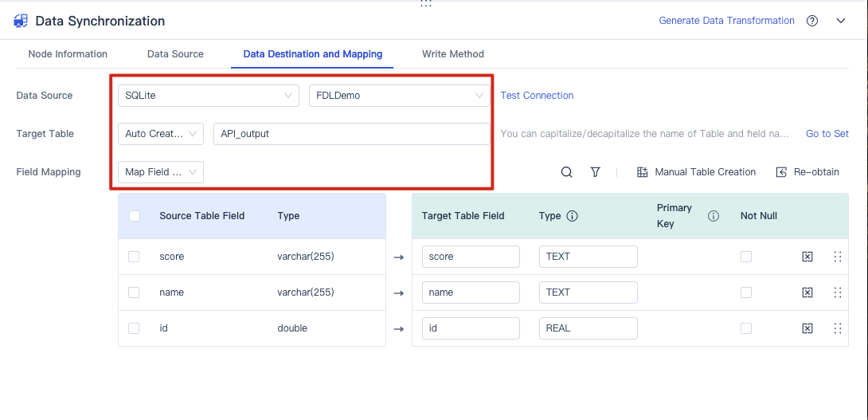Click the Data Synchronization node icon
This screenshot has width=868, height=420.
click(x=21, y=21)
